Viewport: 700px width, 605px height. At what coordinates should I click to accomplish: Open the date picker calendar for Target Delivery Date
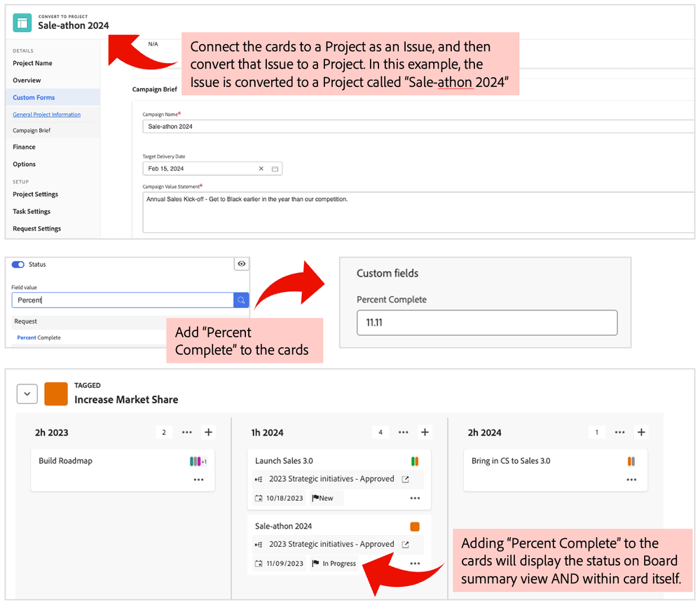[x=274, y=168]
